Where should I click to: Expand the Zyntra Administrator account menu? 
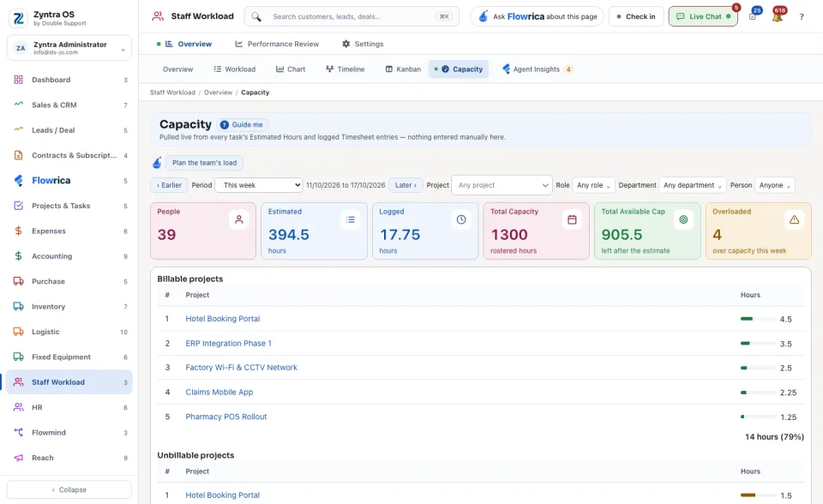69,48
